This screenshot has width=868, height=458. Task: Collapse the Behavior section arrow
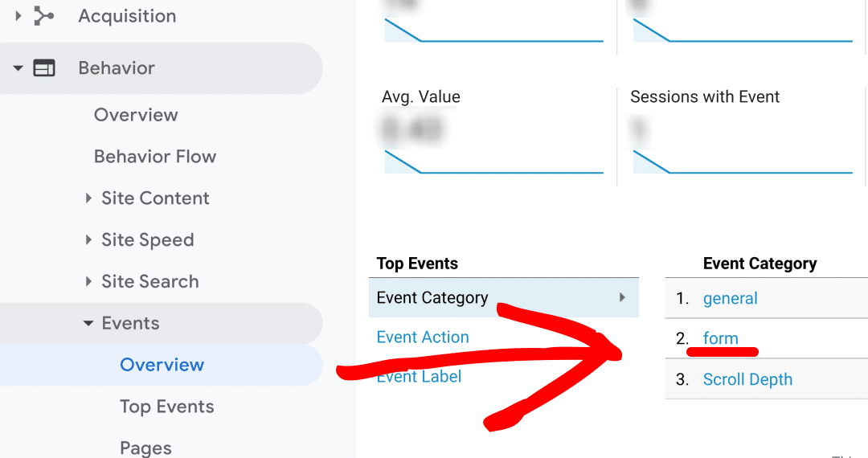point(18,68)
